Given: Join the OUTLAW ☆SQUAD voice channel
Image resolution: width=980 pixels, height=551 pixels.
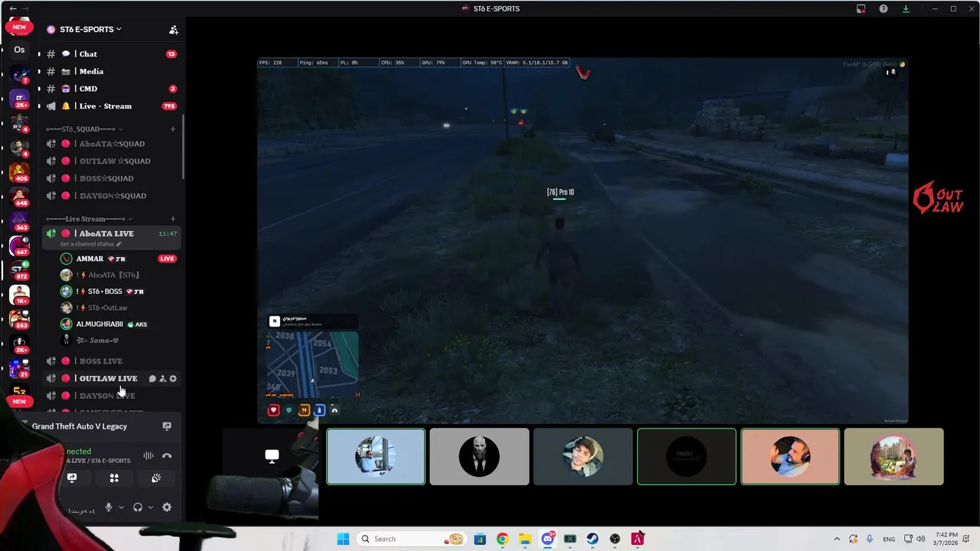Looking at the screenshot, I should pos(110,161).
